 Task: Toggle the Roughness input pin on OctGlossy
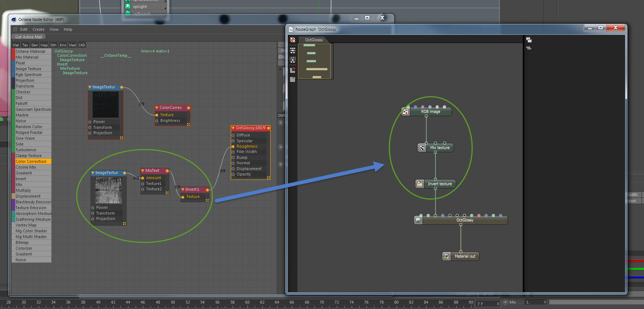(233, 147)
